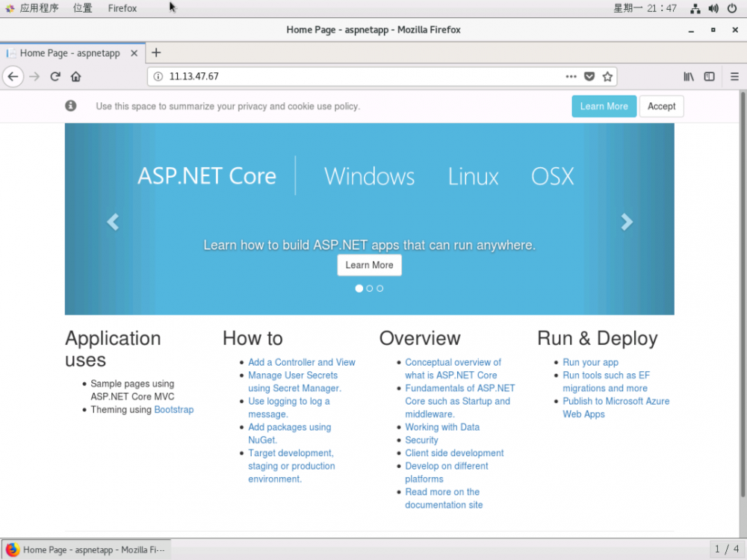This screenshot has height=560, width=747.
Task: Open Working with Data link
Action: (x=442, y=427)
